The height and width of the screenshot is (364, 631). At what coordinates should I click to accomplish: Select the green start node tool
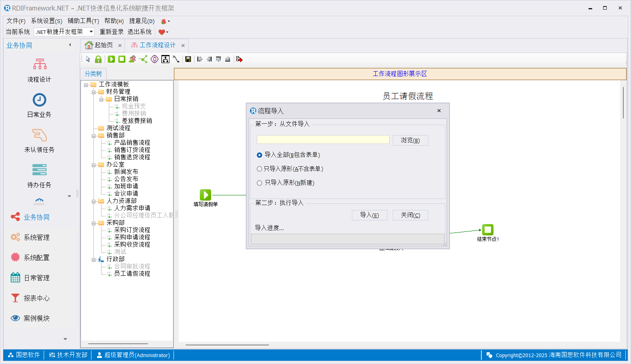pyautogui.click(x=111, y=59)
